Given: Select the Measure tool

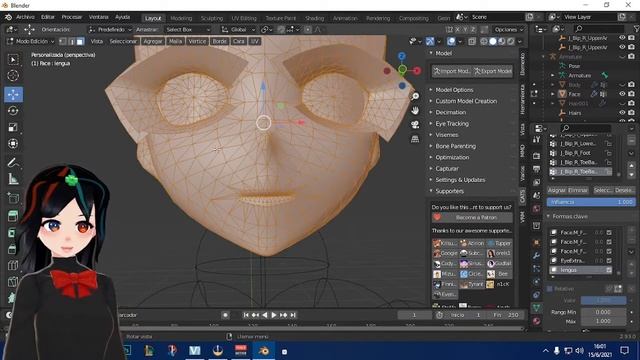Looking at the screenshot, I should click(13, 179).
